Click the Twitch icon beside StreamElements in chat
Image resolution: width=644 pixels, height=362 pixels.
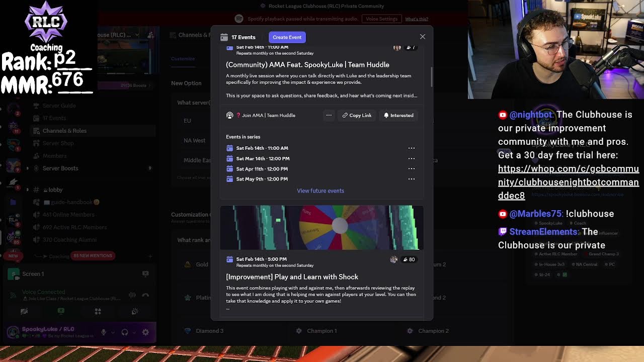[x=503, y=232]
